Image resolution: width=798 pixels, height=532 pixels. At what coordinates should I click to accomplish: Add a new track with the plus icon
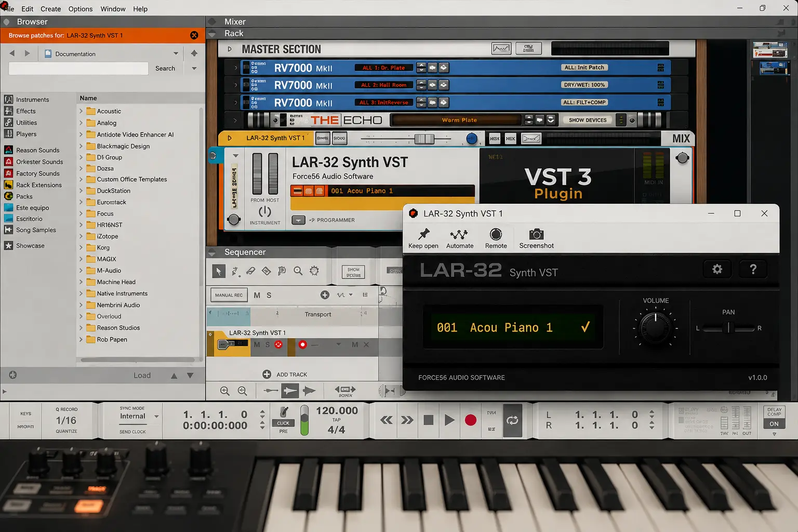pos(267,374)
